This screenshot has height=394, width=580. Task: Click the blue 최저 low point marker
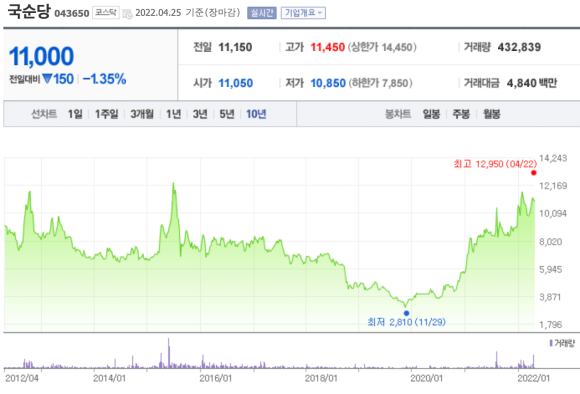406,313
